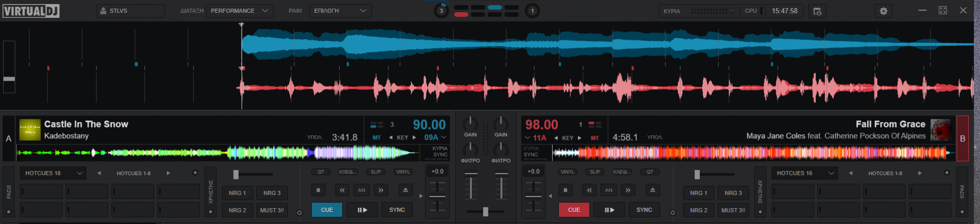This screenshot has height=224, width=980.
Task: Select deck A tab labeled A
Action: [x=9, y=139]
